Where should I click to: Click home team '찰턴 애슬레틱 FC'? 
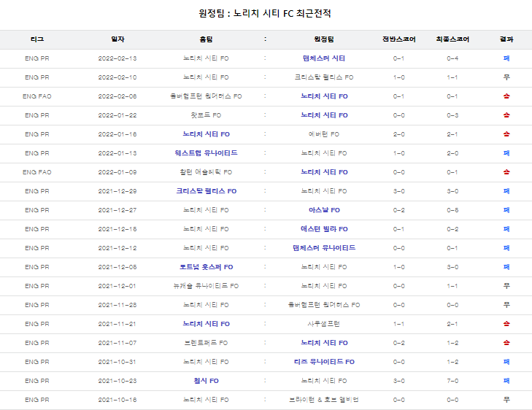point(206,172)
